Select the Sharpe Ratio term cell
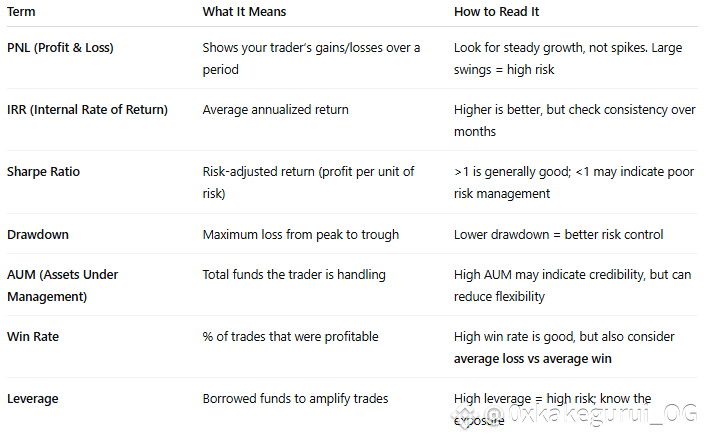 (43, 172)
